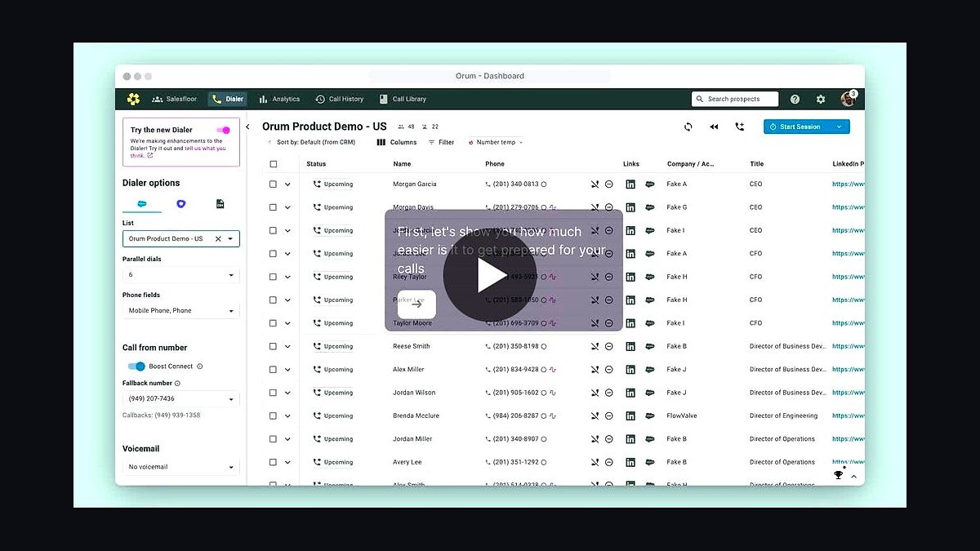Open Salesforce link for Avery Lee

tap(650, 462)
